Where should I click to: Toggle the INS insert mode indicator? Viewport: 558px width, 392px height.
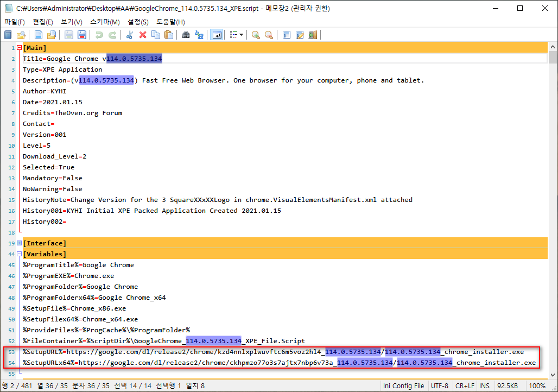pos(484,385)
